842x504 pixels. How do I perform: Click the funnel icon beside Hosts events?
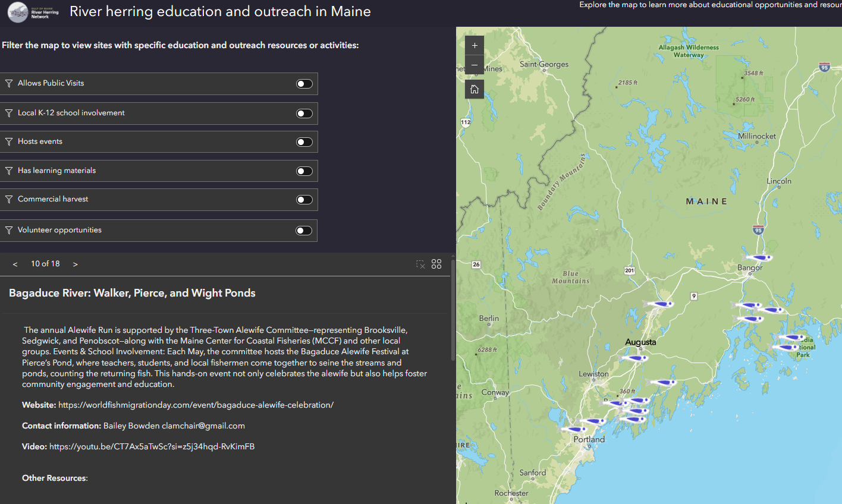pyautogui.click(x=9, y=141)
